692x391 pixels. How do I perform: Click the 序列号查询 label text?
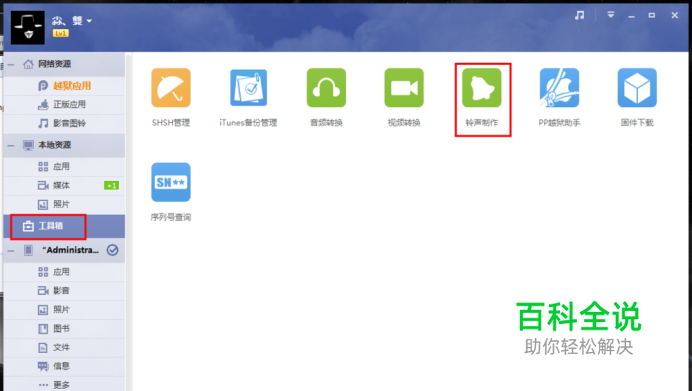(171, 217)
